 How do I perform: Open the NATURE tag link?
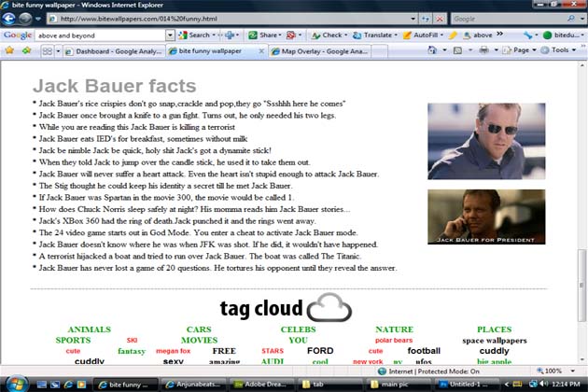pos(394,329)
